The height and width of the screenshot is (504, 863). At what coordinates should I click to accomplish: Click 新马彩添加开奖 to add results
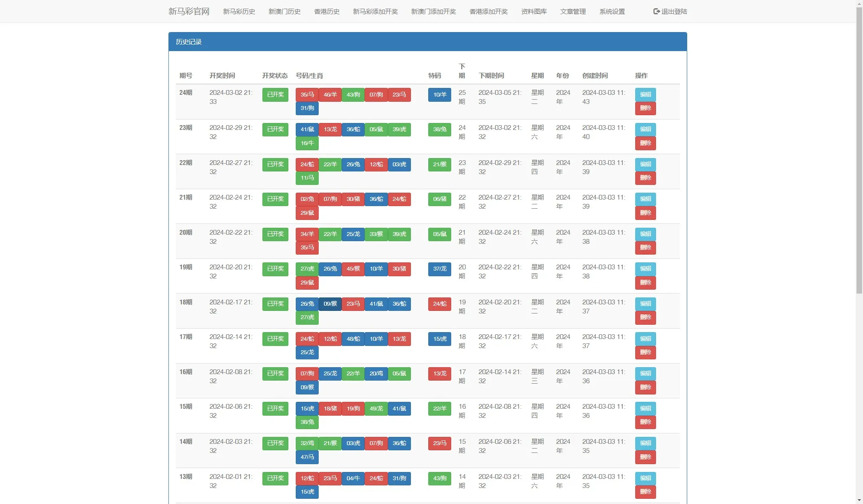[x=375, y=12]
